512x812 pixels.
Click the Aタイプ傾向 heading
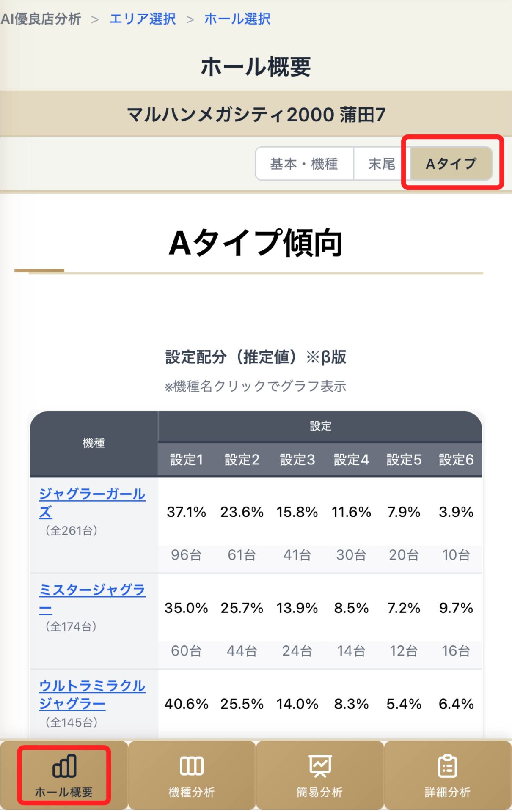tap(256, 243)
